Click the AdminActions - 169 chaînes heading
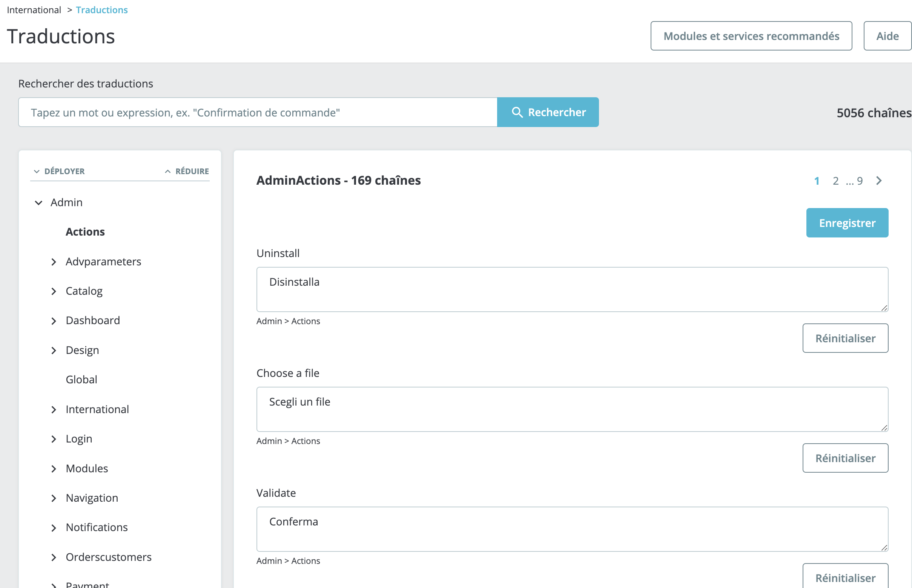Viewport: 912px width, 588px height. [339, 180]
